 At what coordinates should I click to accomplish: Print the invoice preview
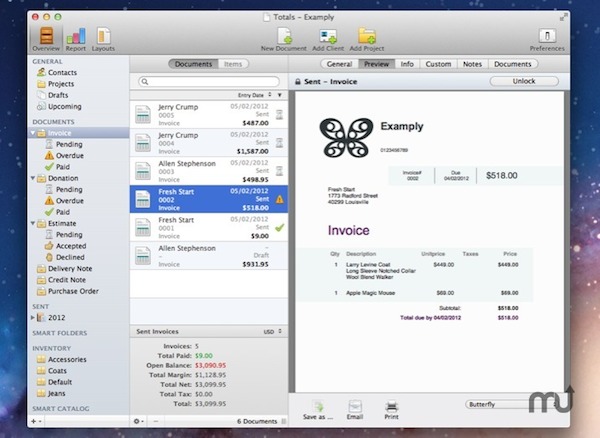[391, 410]
